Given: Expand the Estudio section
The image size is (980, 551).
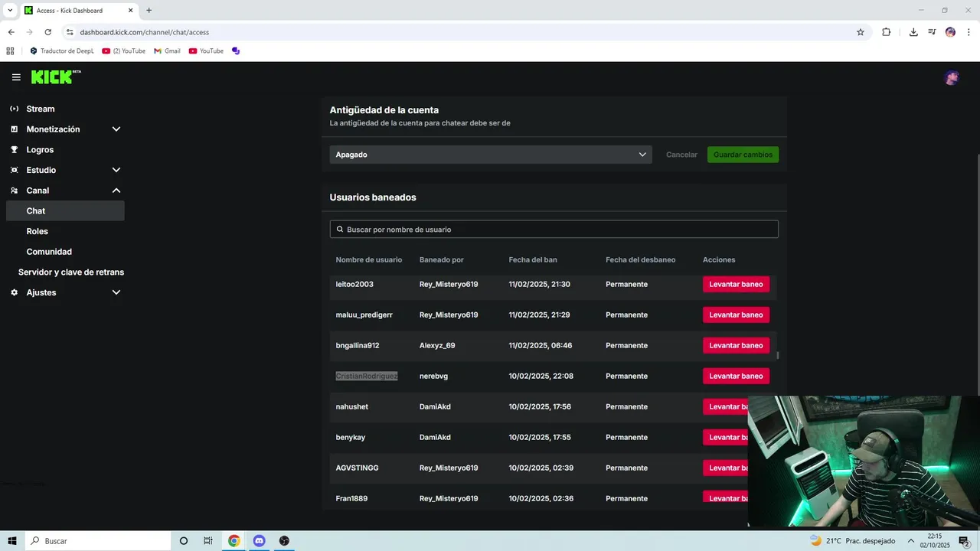Looking at the screenshot, I should (116, 170).
